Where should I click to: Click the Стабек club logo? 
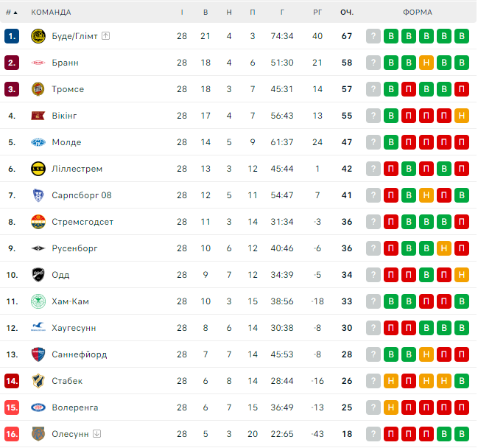click(38, 381)
